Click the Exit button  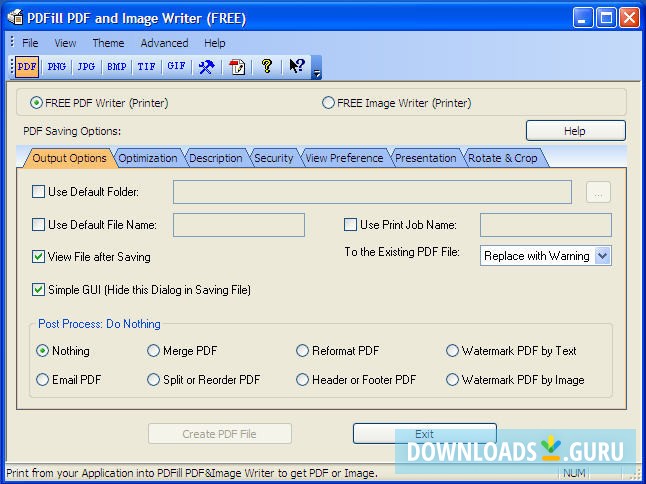click(x=424, y=434)
